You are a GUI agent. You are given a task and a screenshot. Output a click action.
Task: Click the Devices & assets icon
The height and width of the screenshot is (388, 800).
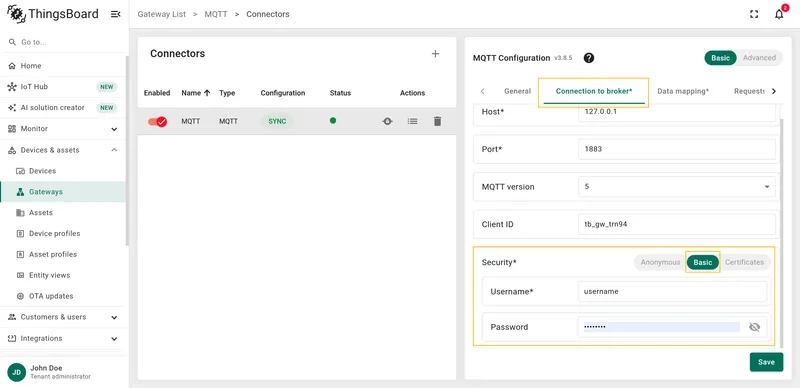[12, 150]
